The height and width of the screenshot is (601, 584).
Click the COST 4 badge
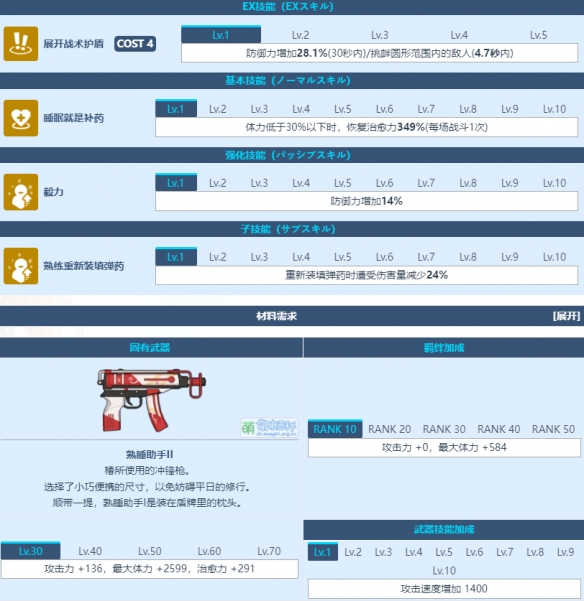tap(135, 44)
